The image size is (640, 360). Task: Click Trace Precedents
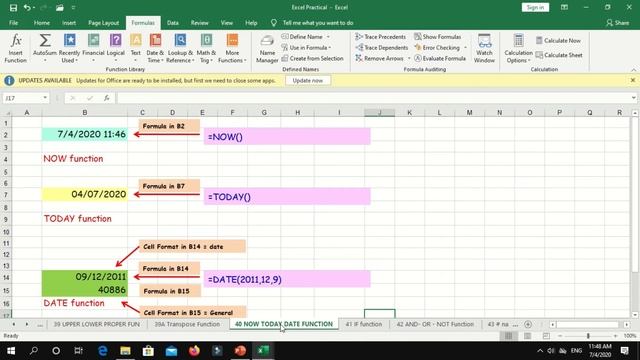[x=380, y=37]
